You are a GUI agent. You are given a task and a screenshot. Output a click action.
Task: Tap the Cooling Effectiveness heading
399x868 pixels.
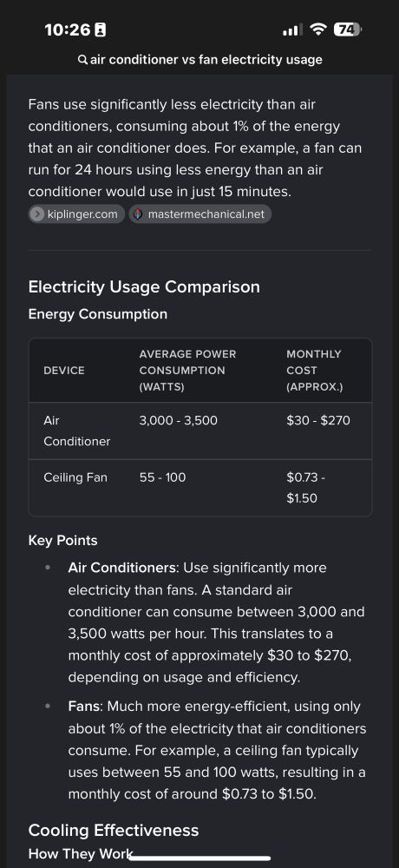pyautogui.click(x=114, y=831)
